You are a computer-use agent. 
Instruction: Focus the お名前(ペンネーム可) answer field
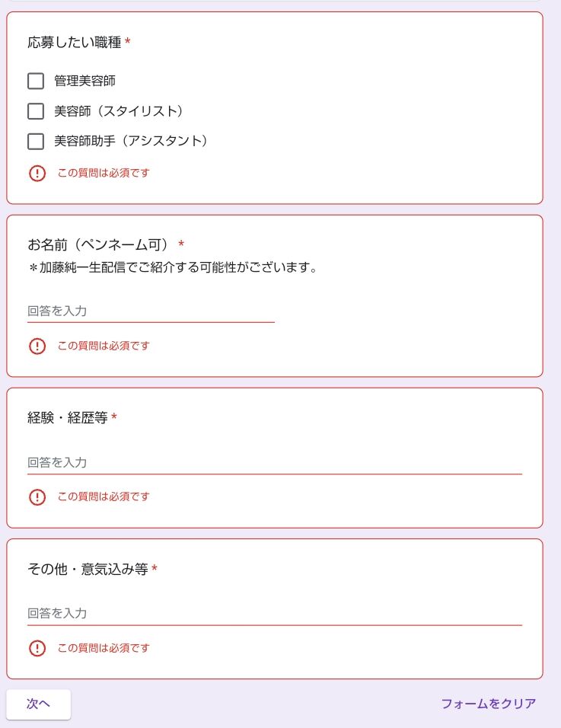(x=151, y=311)
